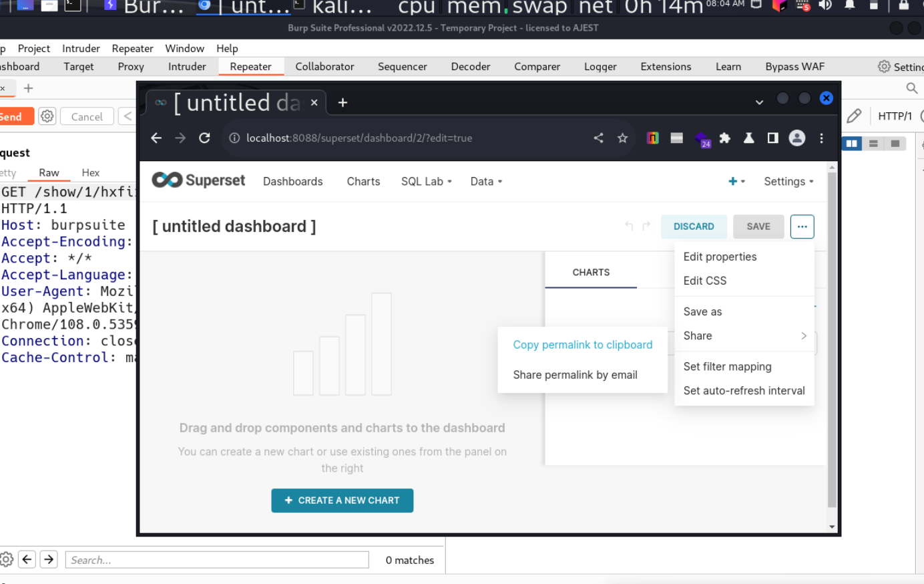Click the browser reload page icon
The height and width of the screenshot is (584, 924).
pyautogui.click(x=204, y=138)
